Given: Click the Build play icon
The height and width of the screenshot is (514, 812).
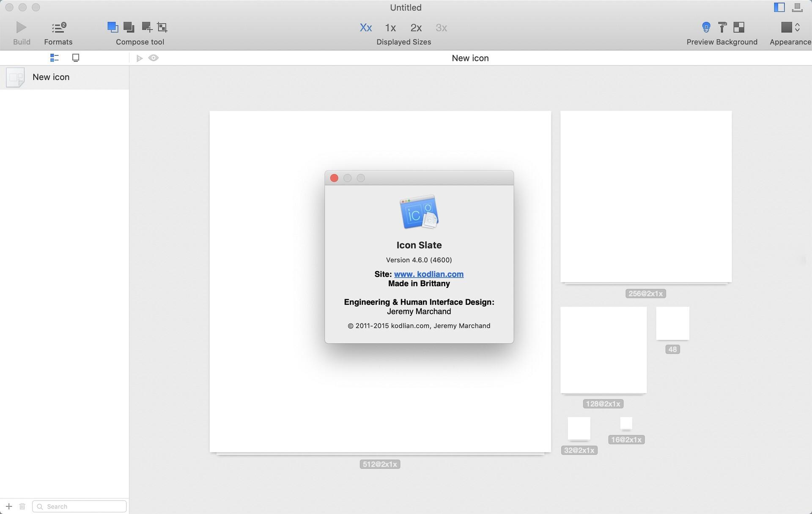Looking at the screenshot, I should tap(21, 27).
